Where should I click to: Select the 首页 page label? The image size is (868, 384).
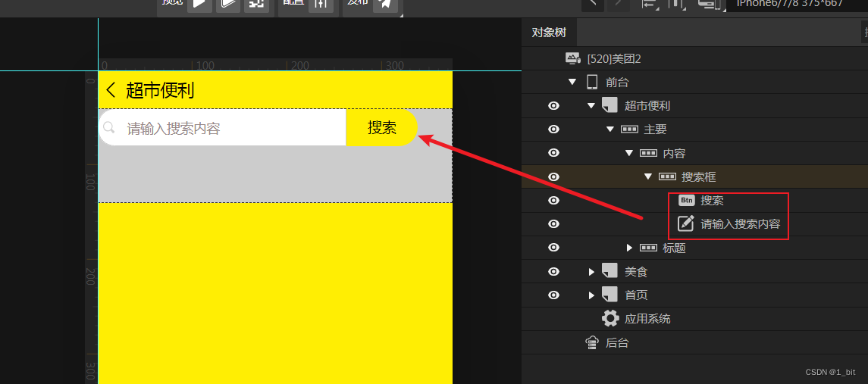636,295
